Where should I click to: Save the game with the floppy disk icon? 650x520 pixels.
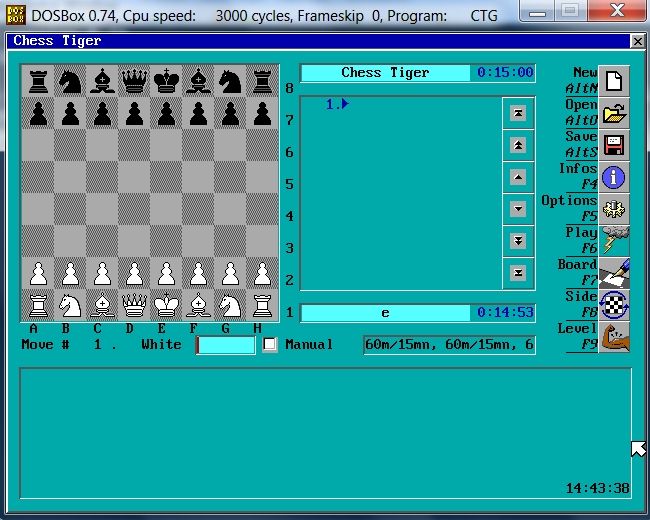(x=614, y=145)
